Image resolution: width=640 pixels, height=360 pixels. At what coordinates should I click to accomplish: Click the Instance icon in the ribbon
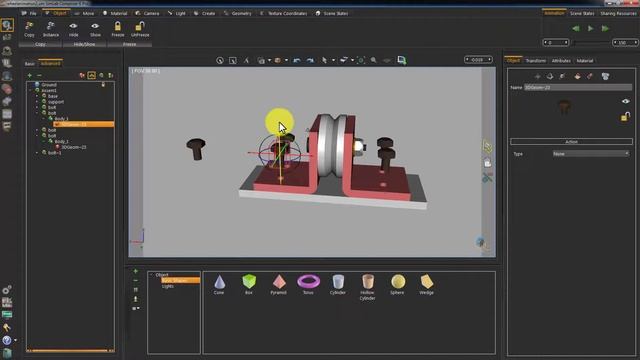(x=51, y=27)
